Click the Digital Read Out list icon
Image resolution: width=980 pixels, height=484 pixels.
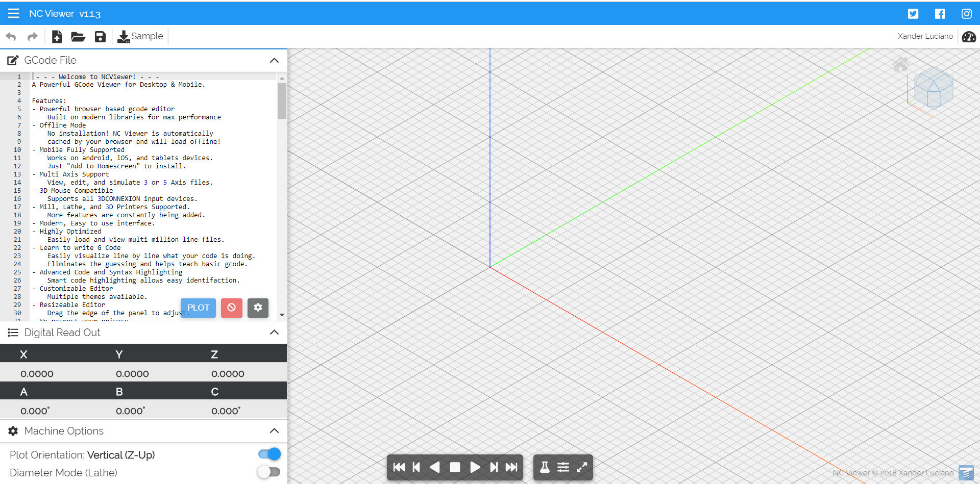click(13, 333)
